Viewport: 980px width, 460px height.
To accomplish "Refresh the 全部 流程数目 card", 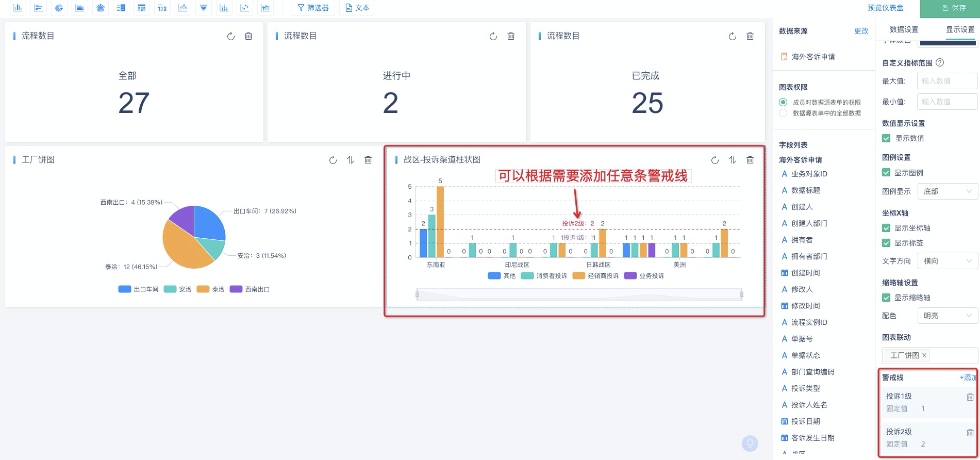I will (231, 36).
